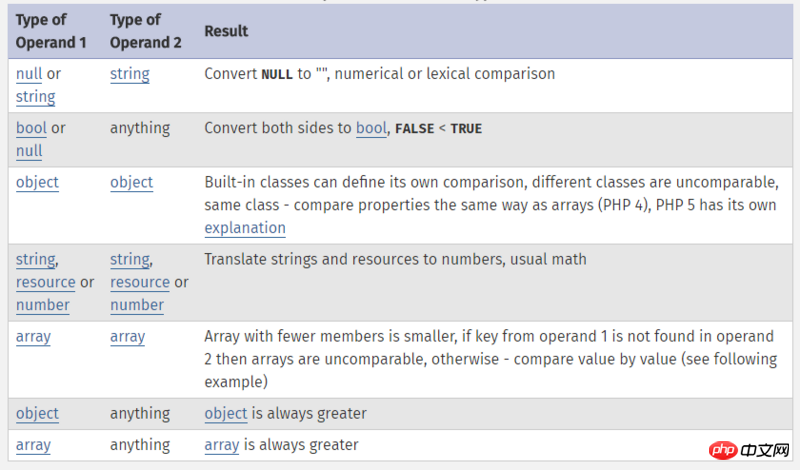
Task: Open the explanation link for PHP 5
Action: [245, 228]
